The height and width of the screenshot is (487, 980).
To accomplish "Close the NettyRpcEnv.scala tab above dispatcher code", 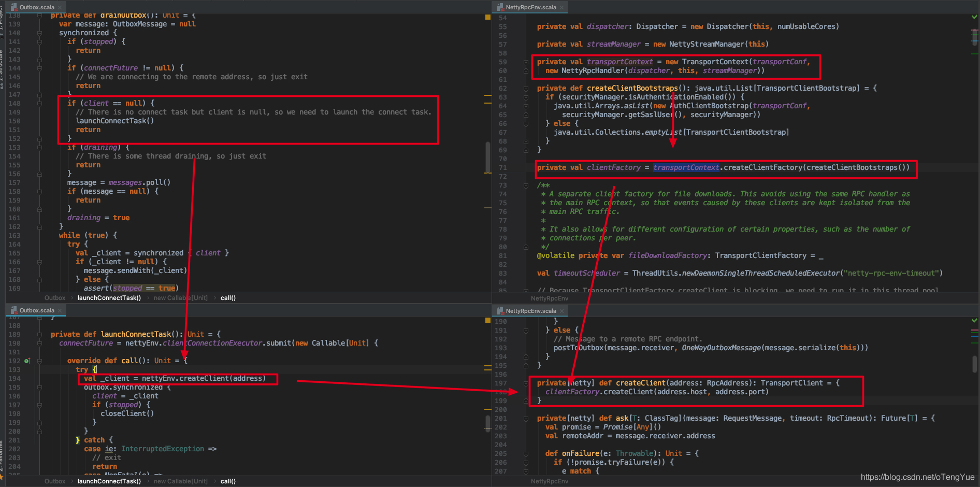I will [561, 7].
